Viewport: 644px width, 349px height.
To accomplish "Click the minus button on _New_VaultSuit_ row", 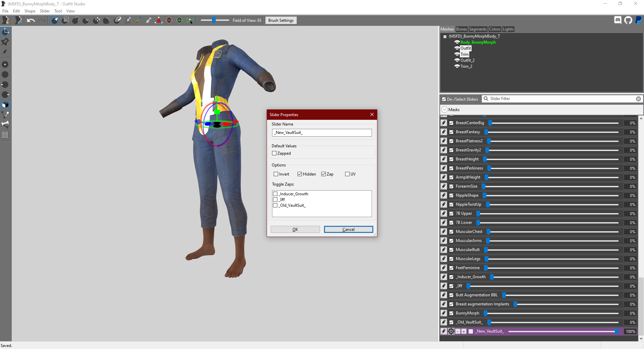I will point(458,332).
